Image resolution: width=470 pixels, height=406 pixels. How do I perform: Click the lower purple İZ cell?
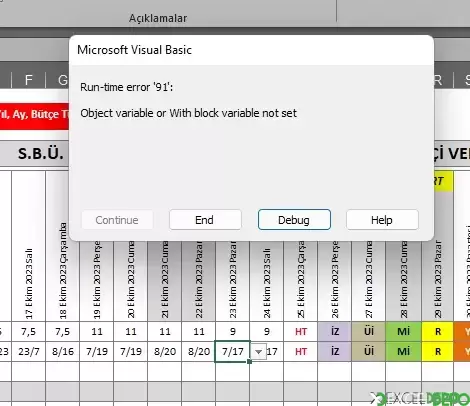coord(335,351)
